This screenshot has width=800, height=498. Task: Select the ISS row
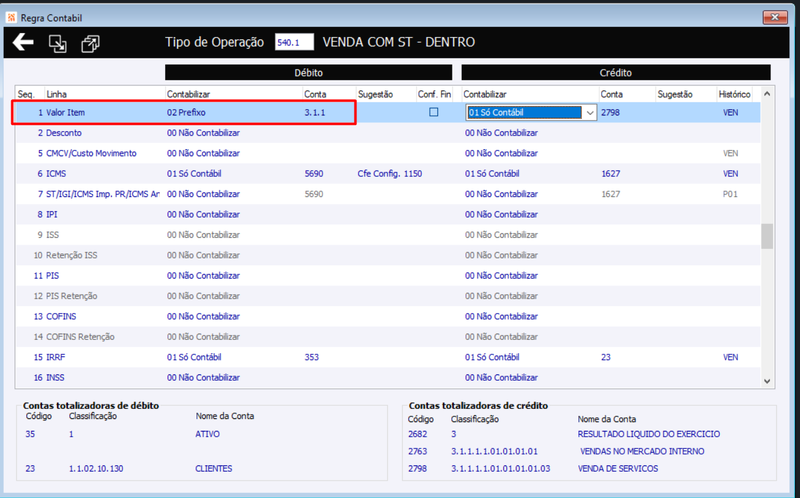coord(387,235)
